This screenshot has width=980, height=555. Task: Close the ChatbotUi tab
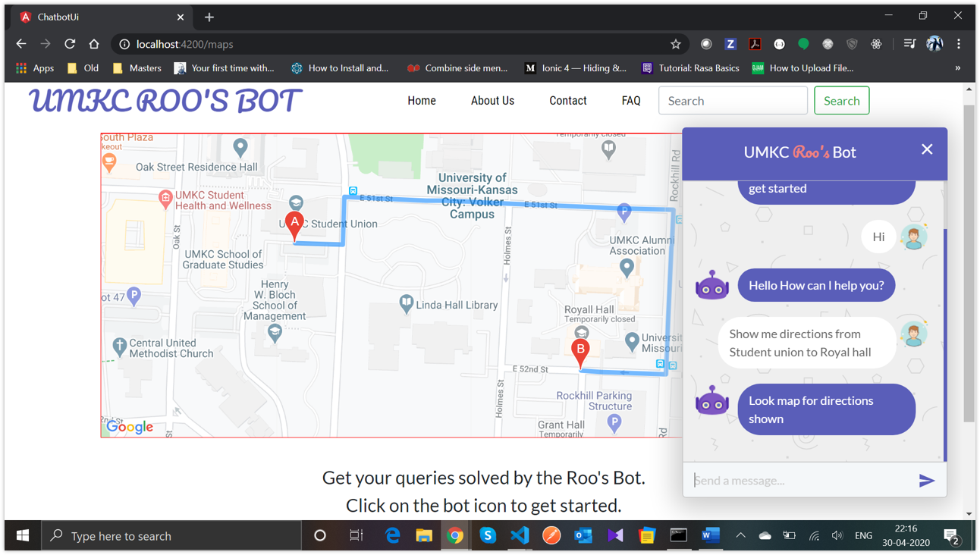[181, 17]
